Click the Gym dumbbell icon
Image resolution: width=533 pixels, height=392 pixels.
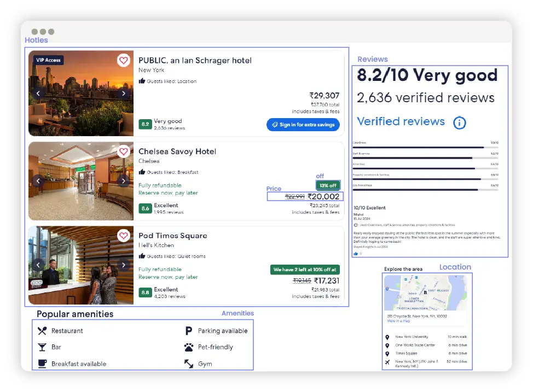[x=189, y=364]
